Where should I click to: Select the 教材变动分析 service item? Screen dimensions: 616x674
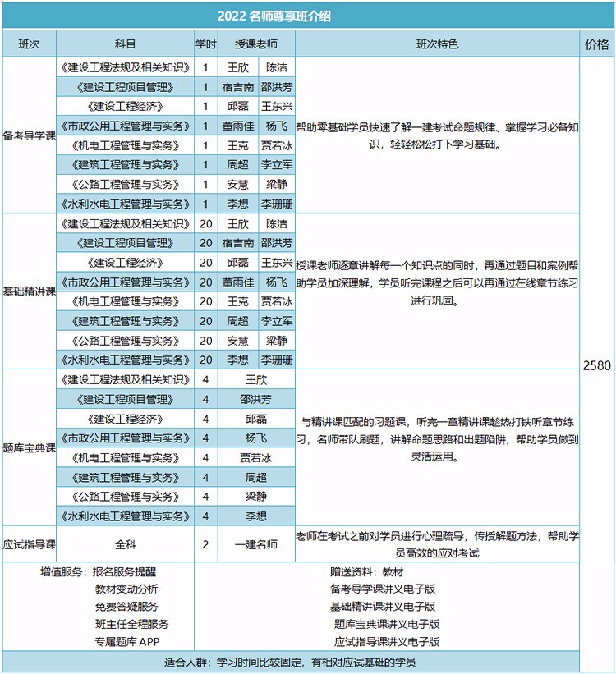[x=126, y=589]
